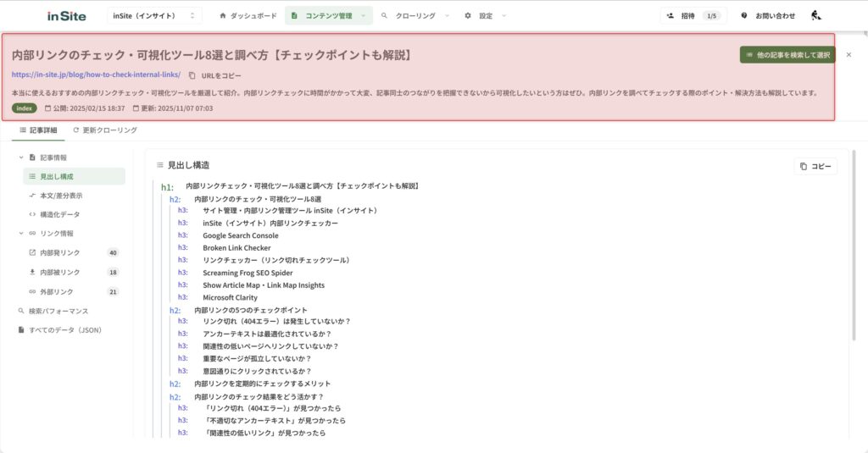Click the 18 count badge for 内部被リンク
The width and height of the screenshot is (868, 453).
[x=113, y=272]
